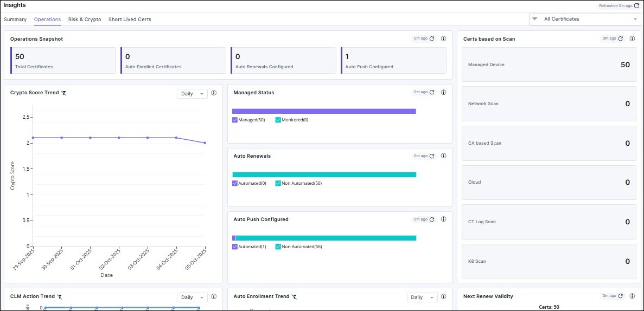Click the Insights page title
Image resolution: width=644 pixels, height=311 pixels.
pyautogui.click(x=14, y=5)
